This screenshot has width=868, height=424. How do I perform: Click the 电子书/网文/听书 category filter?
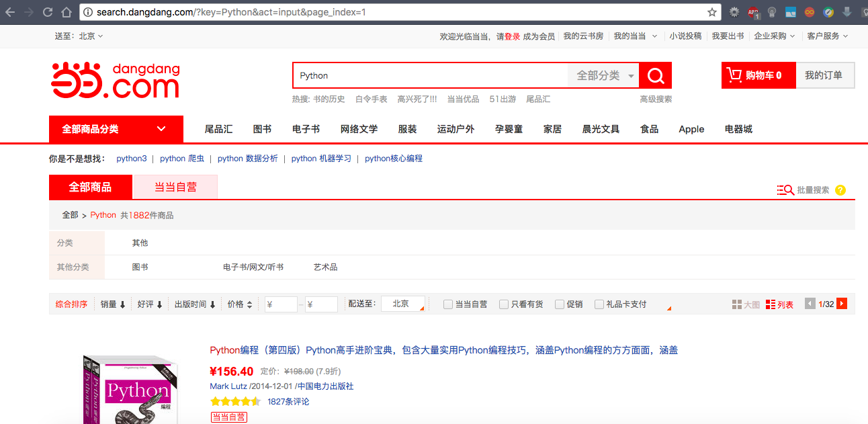[253, 267]
